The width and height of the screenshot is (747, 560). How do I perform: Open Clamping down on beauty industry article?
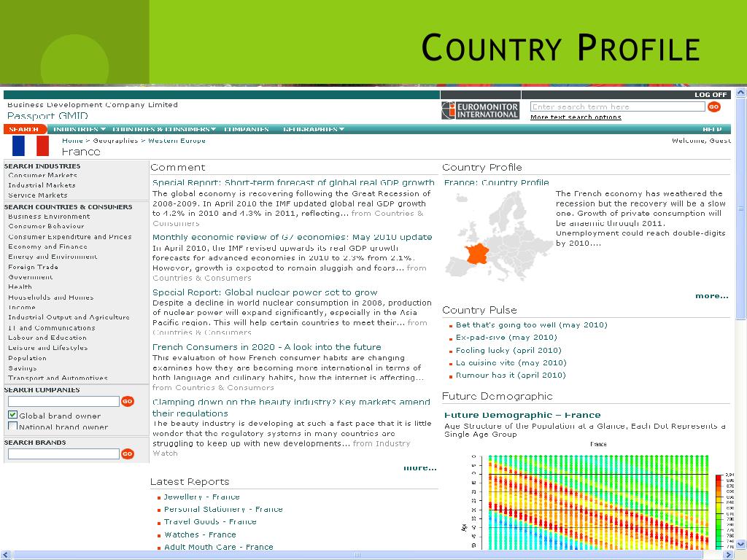pyautogui.click(x=291, y=408)
